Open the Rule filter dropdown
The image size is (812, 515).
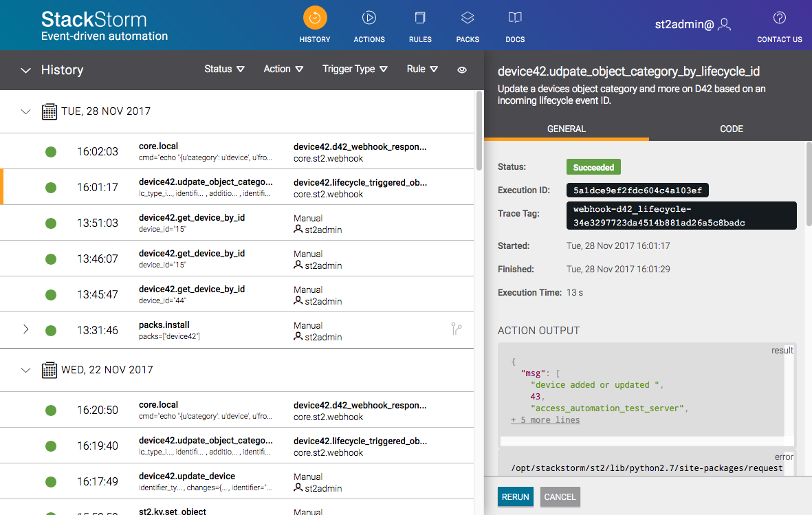click(x=422, y=69)
